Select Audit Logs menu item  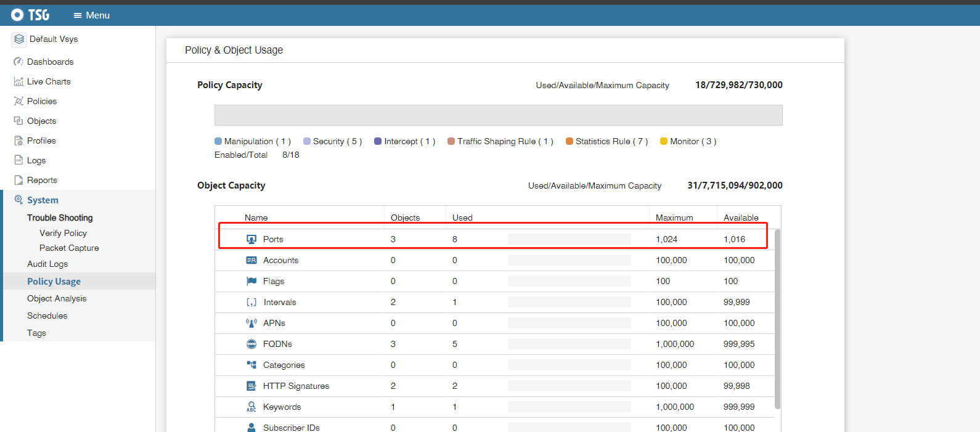click(x=47, y=264)
